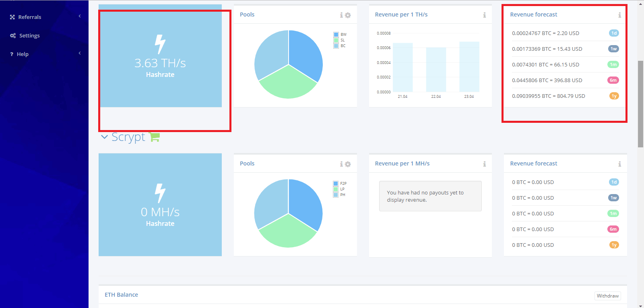The width and height of the screenshot is (644, 308).
Task: Click info icon on upper Revenue forecast panel
Action: tap(620, 15)
